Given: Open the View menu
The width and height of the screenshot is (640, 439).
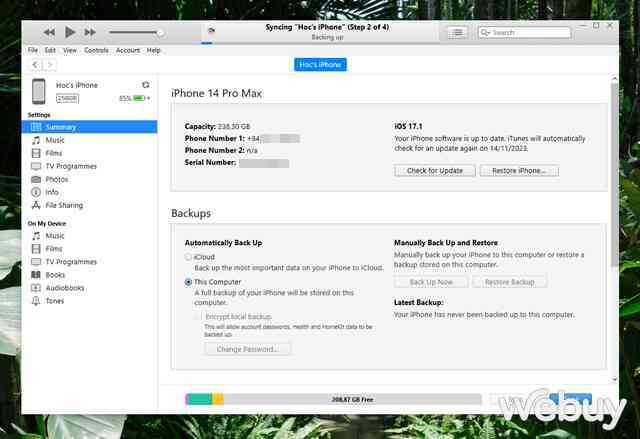Looking at the screenshot, I should (x=70, y=50).
